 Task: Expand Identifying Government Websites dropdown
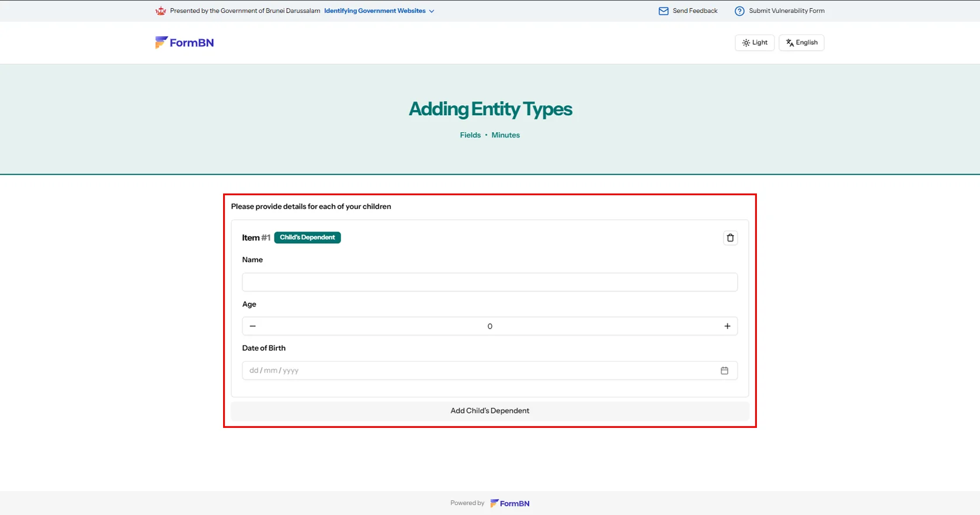(379, 11)
